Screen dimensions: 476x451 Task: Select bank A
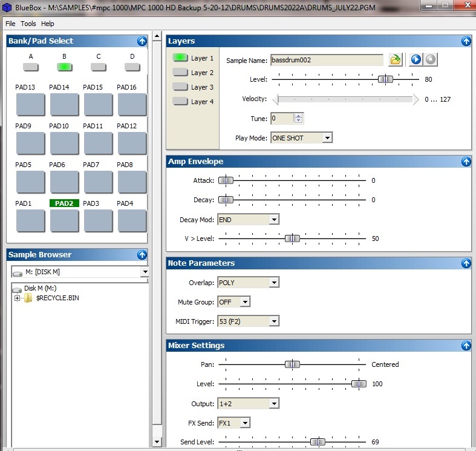click(x=31, y=67)
